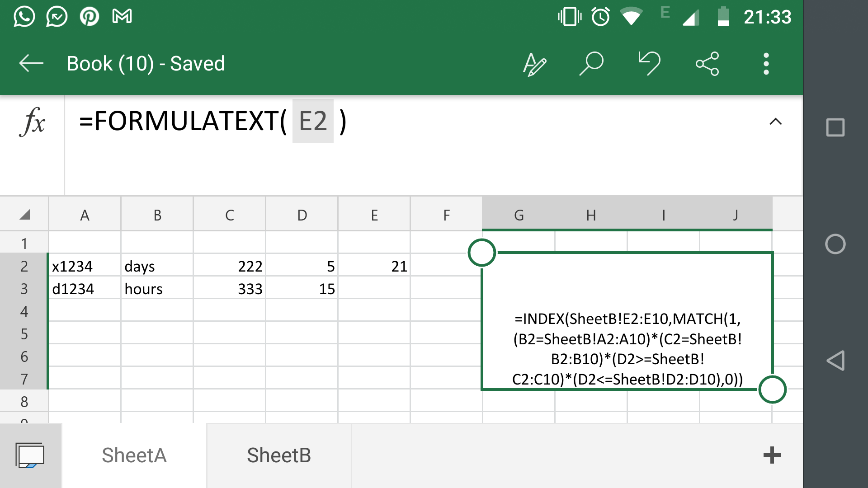Viewport: 868px width, 488px height.
Task: Click the select-all triangle corner
Action: 25,215
